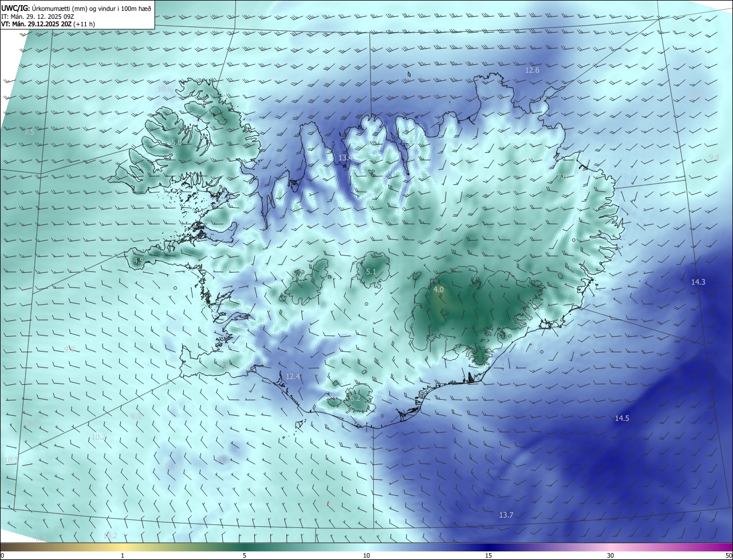Click the 5.1 value on the central glacier
The image size is (733, 560).
click(x=371, y=272)
